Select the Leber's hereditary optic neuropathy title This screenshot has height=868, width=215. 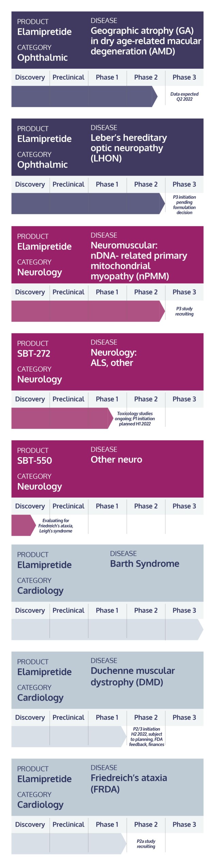129,148
